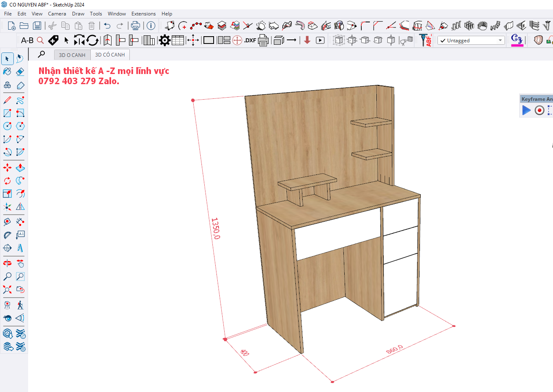
Task: Activate the Push/Pull tool
Action: [x=20, y=168]
